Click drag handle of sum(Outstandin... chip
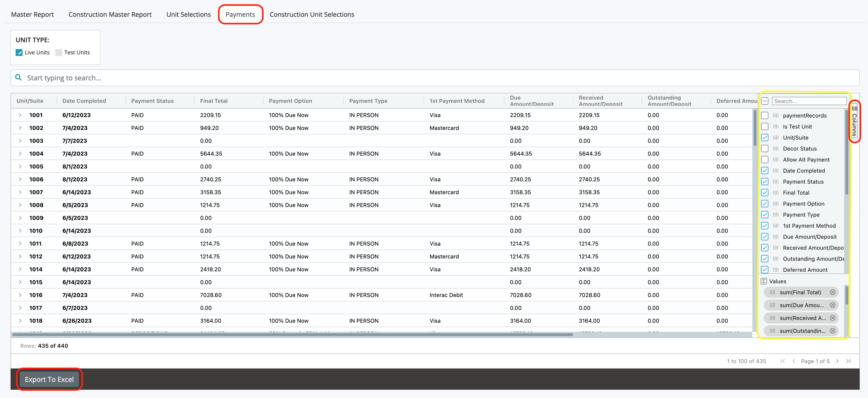Image resolution: width=868 pixels, height=398 pixels. coord(773,331)
